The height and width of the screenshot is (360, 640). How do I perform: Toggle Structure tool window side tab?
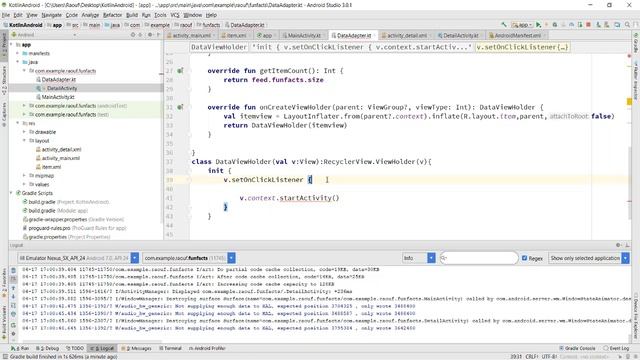(4, 80)
